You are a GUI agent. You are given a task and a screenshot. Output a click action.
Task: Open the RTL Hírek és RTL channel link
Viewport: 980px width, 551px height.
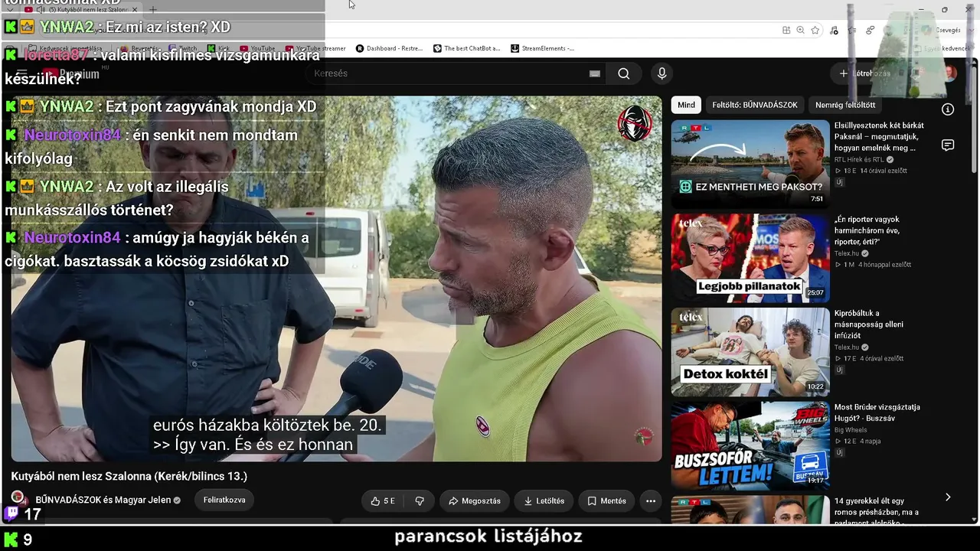[859, 160]
